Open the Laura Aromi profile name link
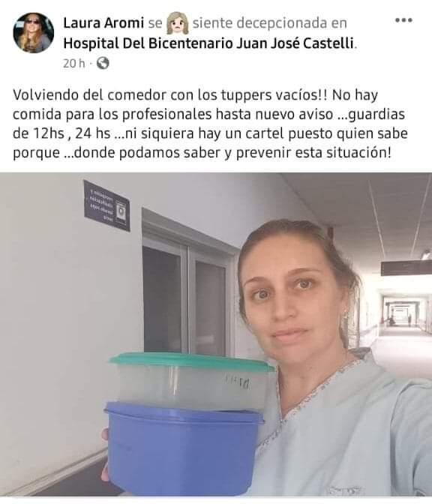The width and height of the screenshot is (432, 504). 103,23
